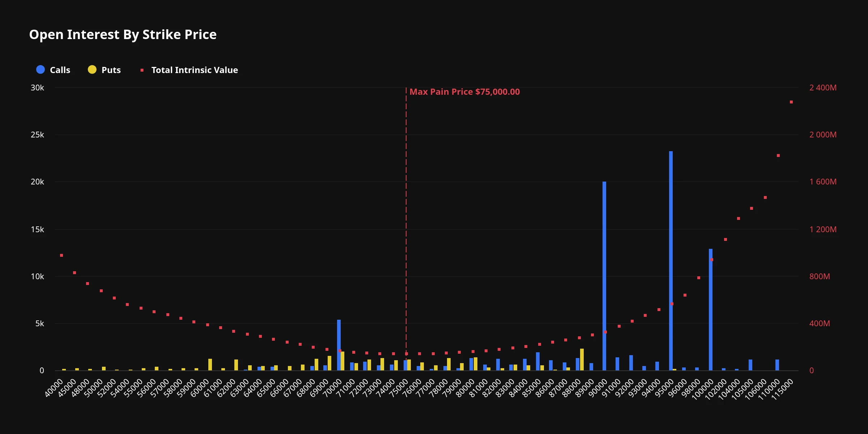Click the calls bar at 90000 strike

click(x=604, y=276)
